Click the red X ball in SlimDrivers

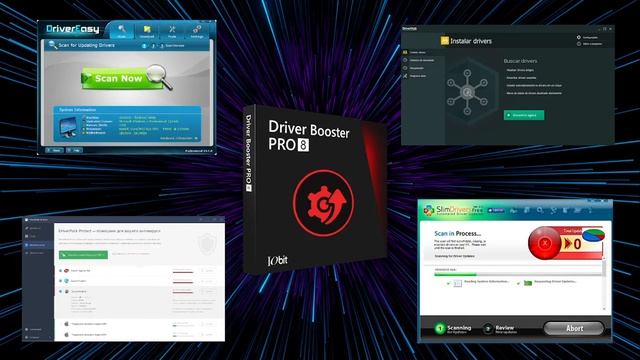coord(544,243)
